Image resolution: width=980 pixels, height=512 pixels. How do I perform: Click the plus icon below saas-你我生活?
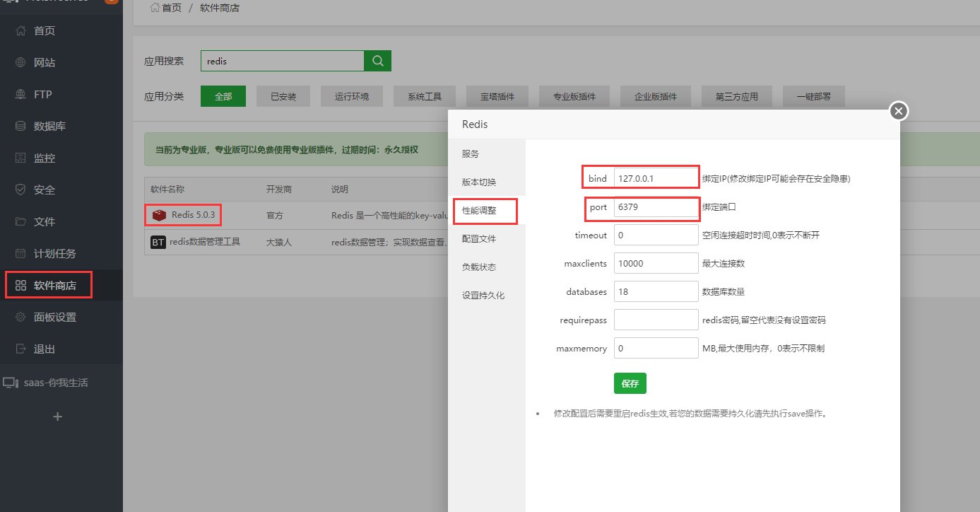tap(58, 417)
